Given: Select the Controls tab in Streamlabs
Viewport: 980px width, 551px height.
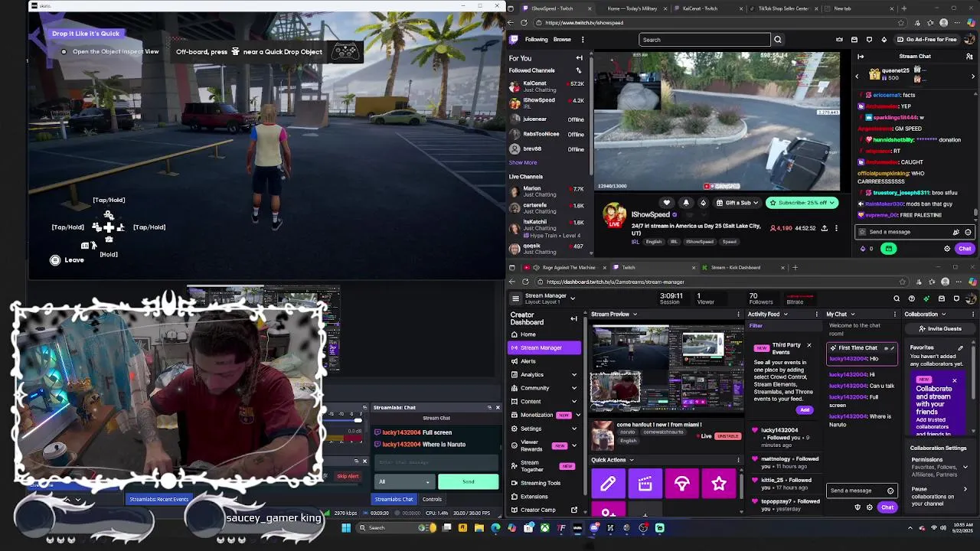Looking at the screenshot, I should pyautogui.click(x=432, y=499).
